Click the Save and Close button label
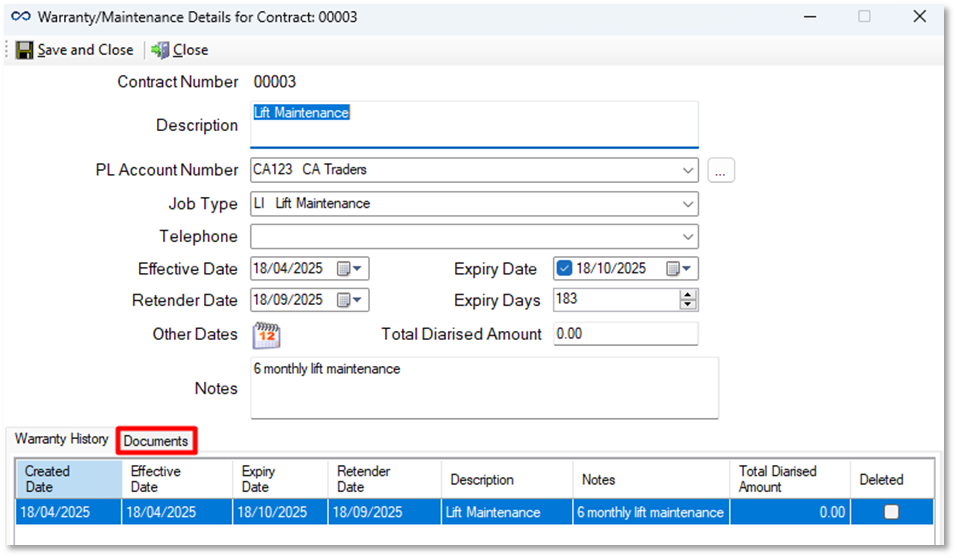Image resolution: width=957 pixels, height=558 pixels. [85, 50]
